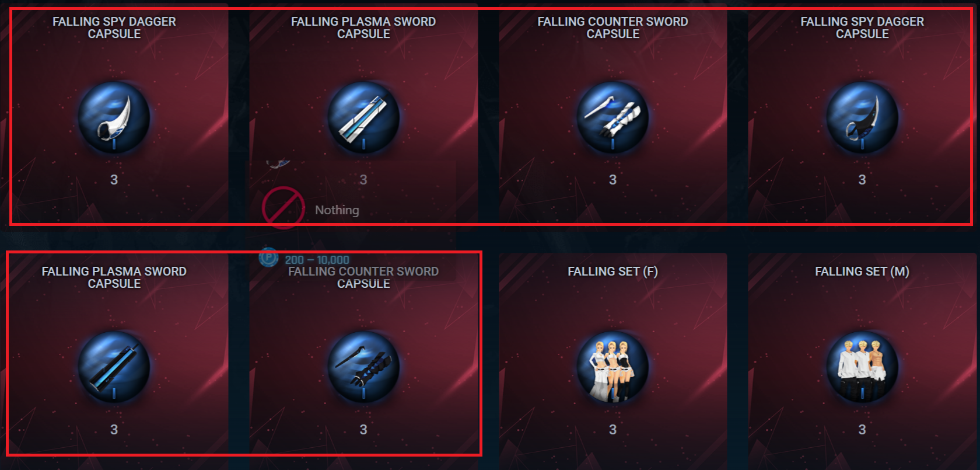
Task: Click quantity 3 under Falling Set (F)
Action: tap(612, 430)
